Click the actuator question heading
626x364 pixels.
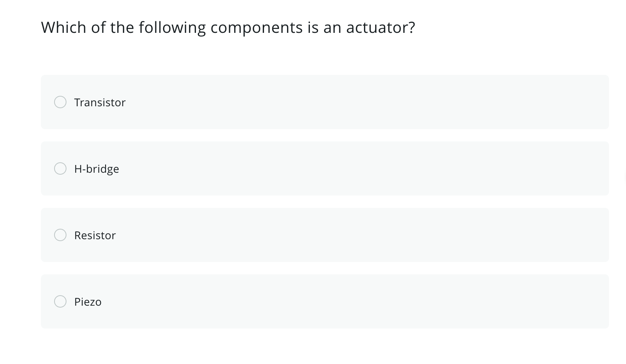pos(228,27)
